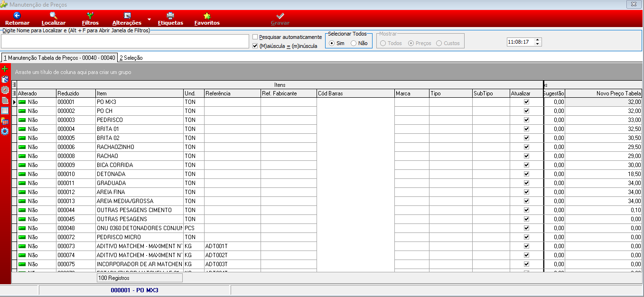The height and width of the screenshot is (297, 644).
Task: Click the 18,50 price cell for DETONADA
Action: [x=603, y=174]
